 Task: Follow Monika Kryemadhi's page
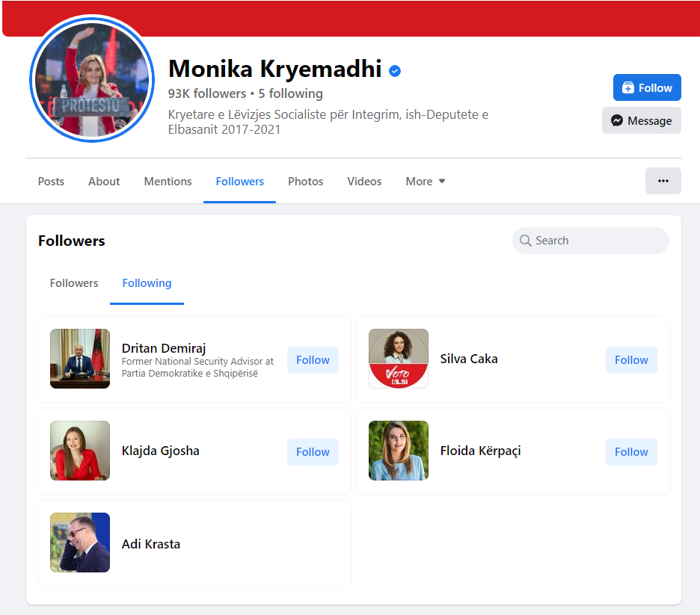(x=647, y=87)
